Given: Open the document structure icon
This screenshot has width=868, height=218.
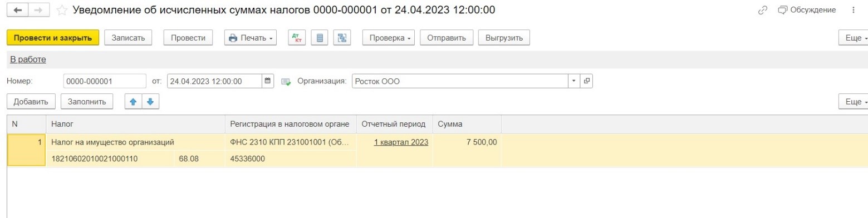Looking at the screenshot, I should click(x=341, y=38).
